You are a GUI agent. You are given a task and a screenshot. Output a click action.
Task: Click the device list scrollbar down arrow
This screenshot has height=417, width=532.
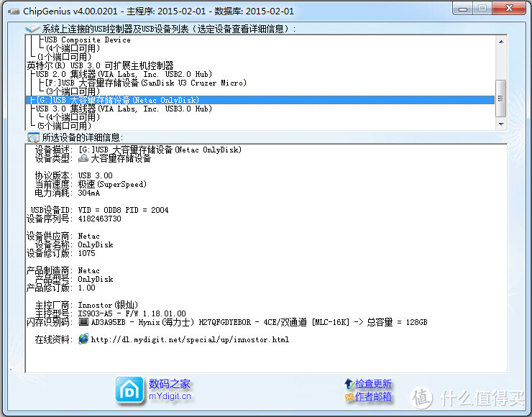pos(501,124)
